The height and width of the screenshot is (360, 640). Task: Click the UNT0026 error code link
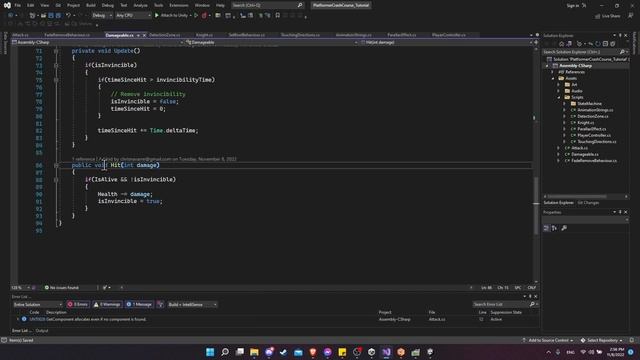tap(37, 320)
